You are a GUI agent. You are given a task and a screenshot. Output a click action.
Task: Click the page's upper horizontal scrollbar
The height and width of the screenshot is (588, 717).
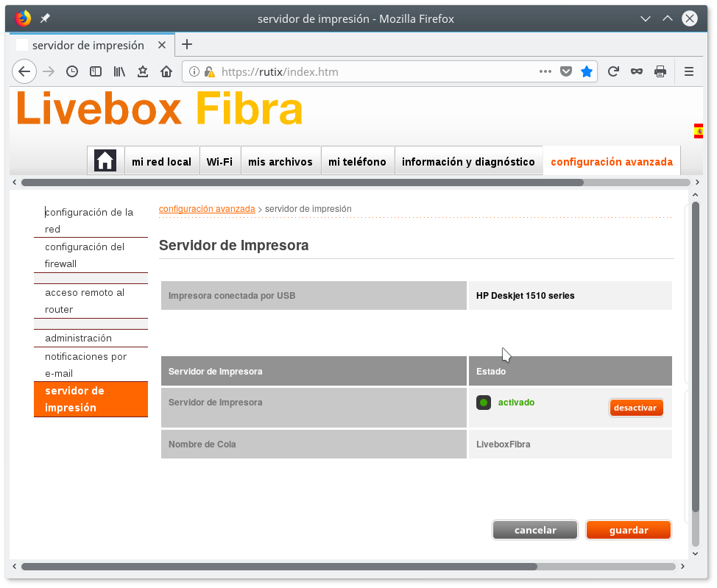tap(302, 182)
